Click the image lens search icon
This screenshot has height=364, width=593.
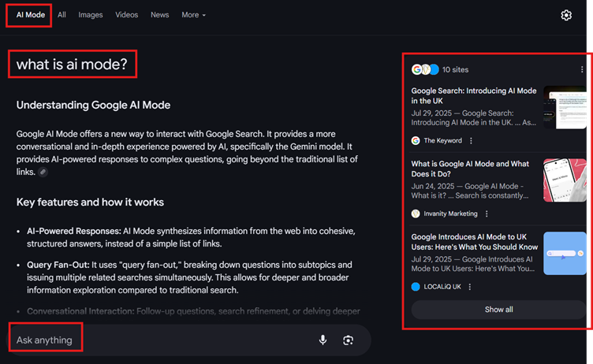coord(348,340)
